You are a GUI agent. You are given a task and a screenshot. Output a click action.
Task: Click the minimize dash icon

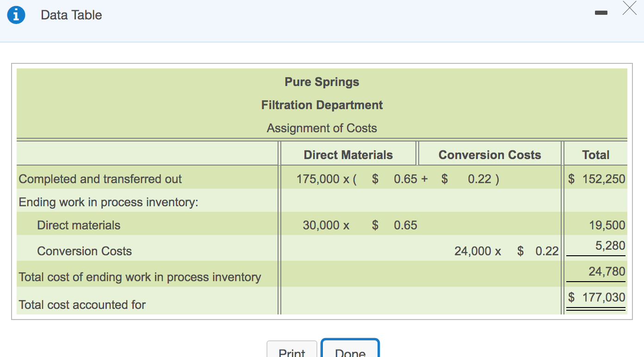point(601,13)
